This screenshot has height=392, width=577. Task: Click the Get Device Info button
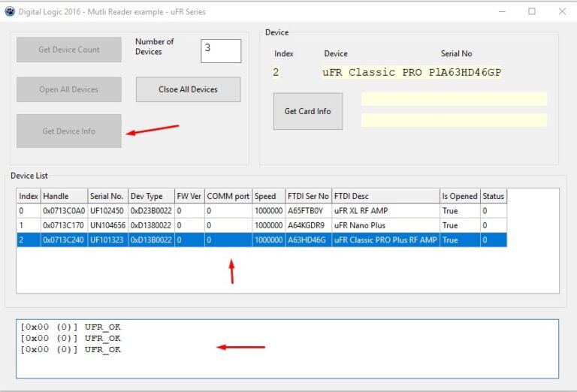pos(69,131)
